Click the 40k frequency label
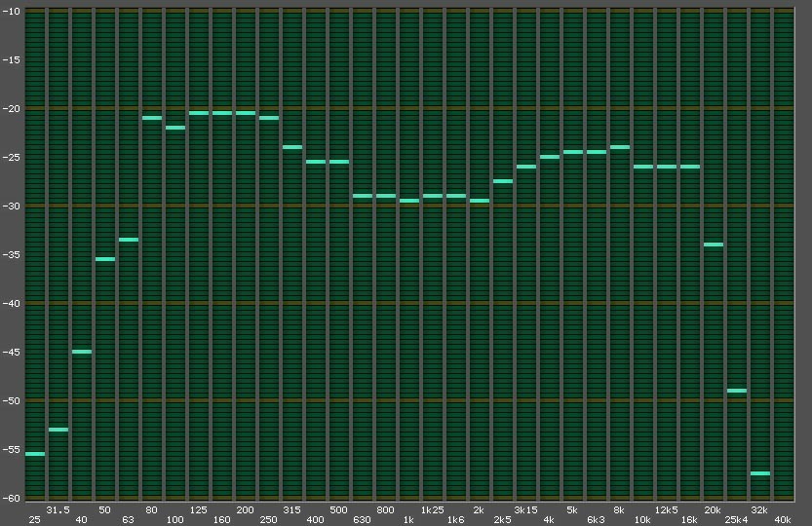Image resolution: width=812 pixels, height=526 pixels. 783,520
